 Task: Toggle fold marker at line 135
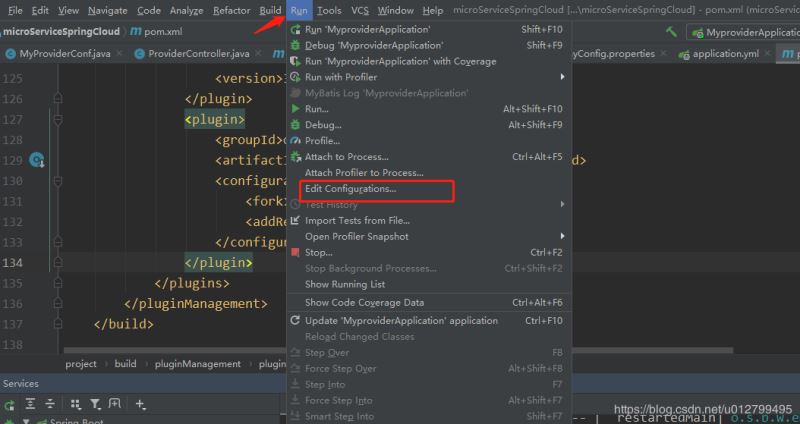(x=58, y=283)
